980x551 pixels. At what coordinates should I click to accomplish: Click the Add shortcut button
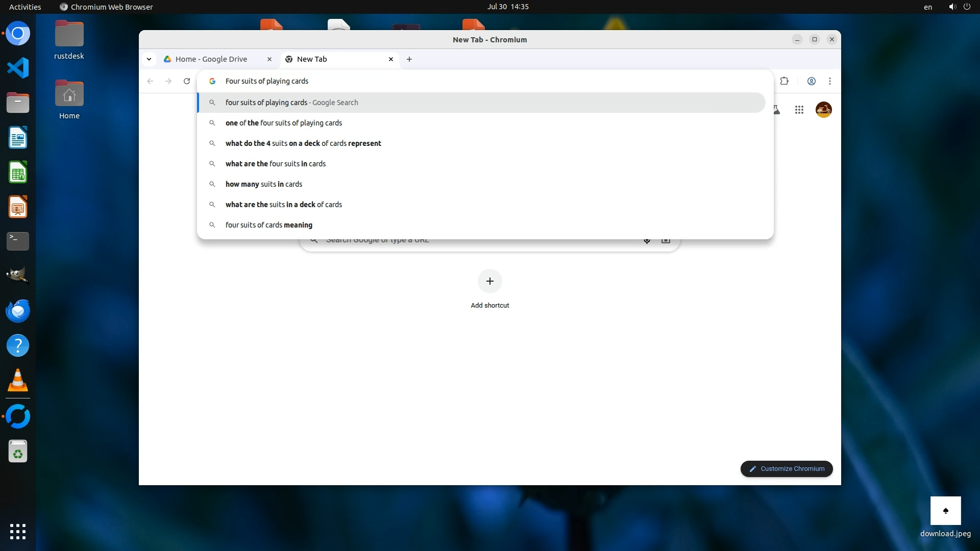coord(489,282)
